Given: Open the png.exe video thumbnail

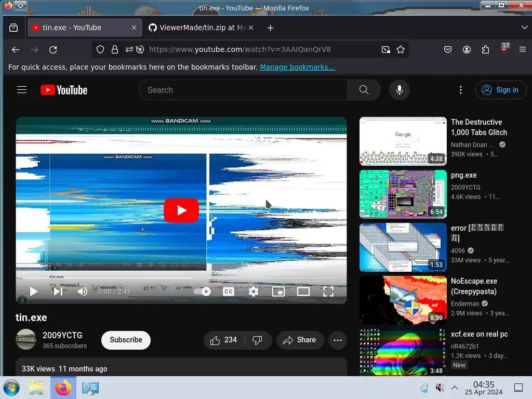Looking at the screenshot, I should 403,194.
